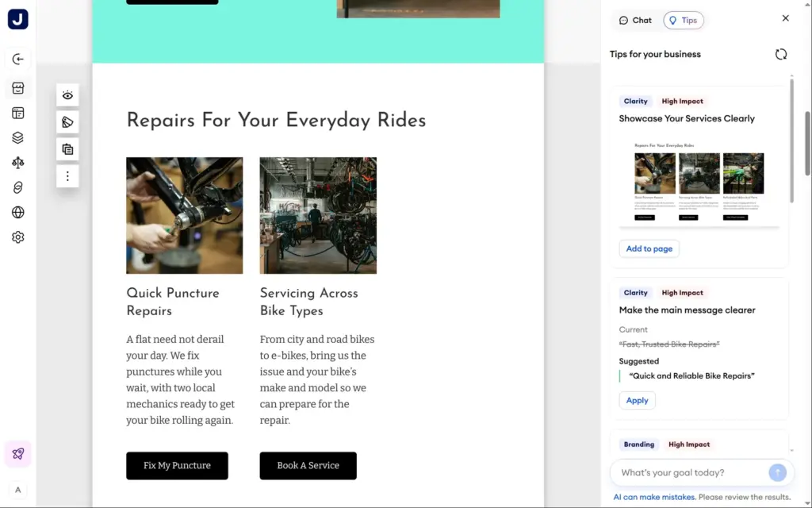Image resolution: width=812 pixels, height=508 pixels.
Task: Toggle section visibility eye icon
Action: (x=68, y=95)
